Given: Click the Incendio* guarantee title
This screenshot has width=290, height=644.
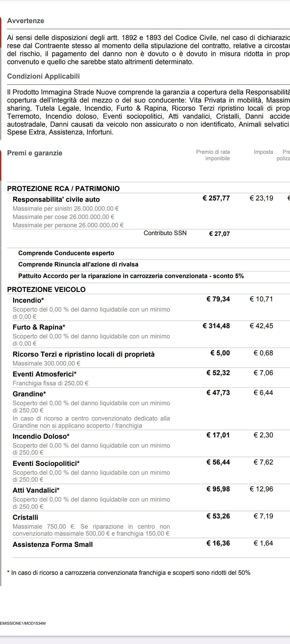Looking at the screenshot, I should coord(28,300).
